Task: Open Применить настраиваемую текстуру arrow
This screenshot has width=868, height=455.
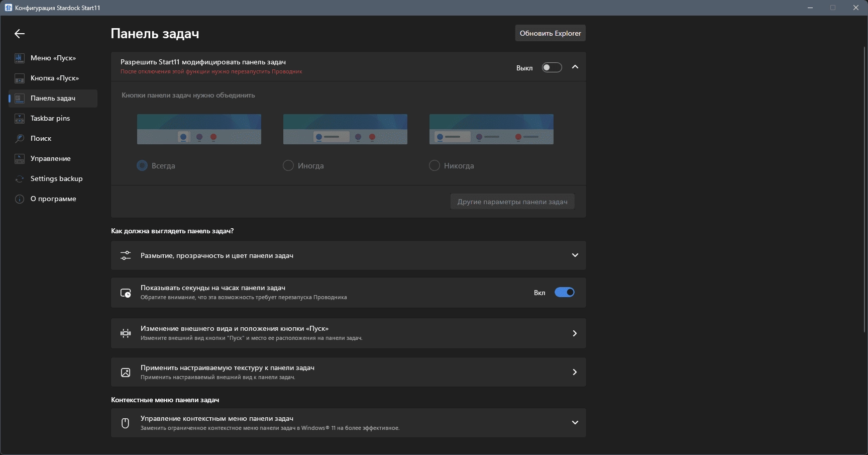Action: click(x=575, y=372)
